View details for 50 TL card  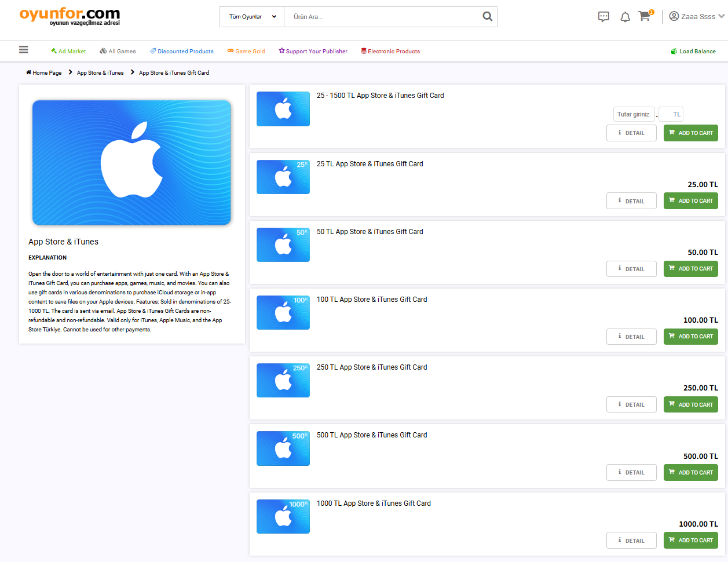click(631, 269)
